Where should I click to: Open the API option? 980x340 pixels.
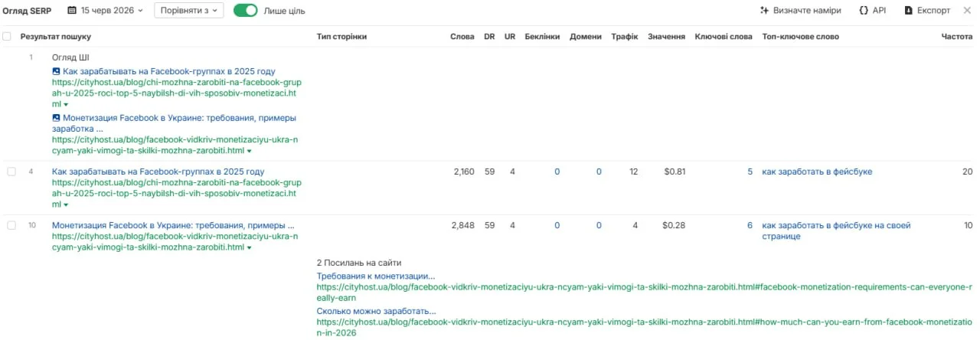[872, 11]
